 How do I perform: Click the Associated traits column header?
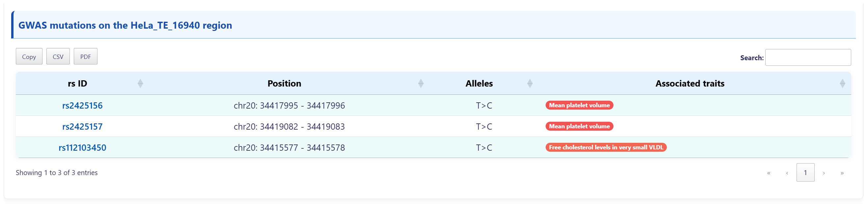tap(690, 84)
